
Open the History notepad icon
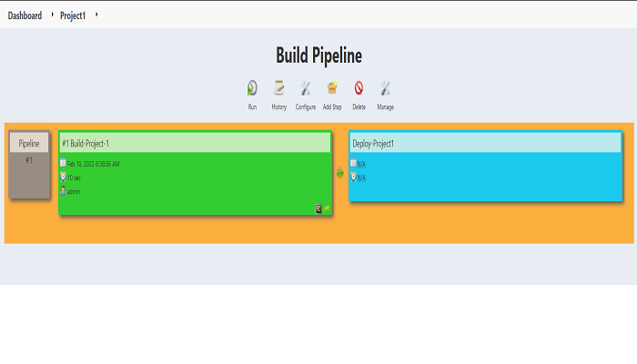(279, 87)
